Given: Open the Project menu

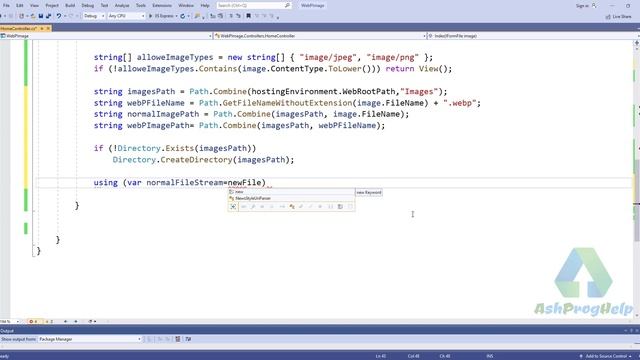Looking at the screenshot, I should click(x=52, y=5).
